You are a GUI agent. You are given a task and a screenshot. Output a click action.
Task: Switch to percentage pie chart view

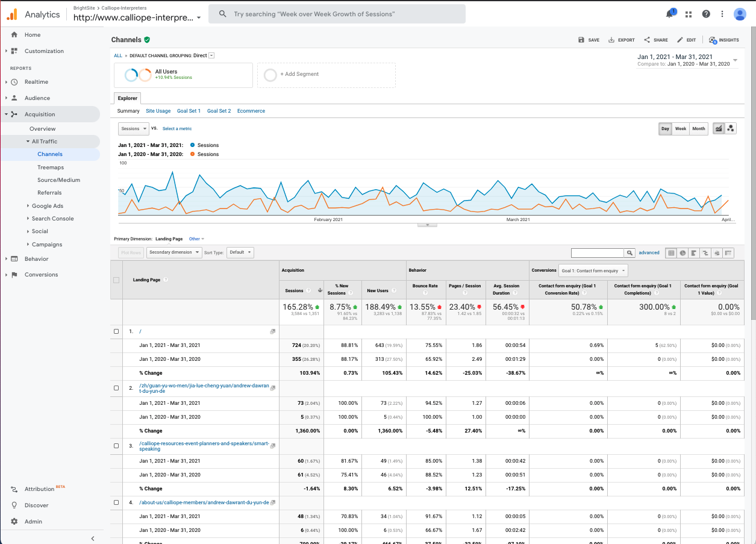click(x=682, y=252)
